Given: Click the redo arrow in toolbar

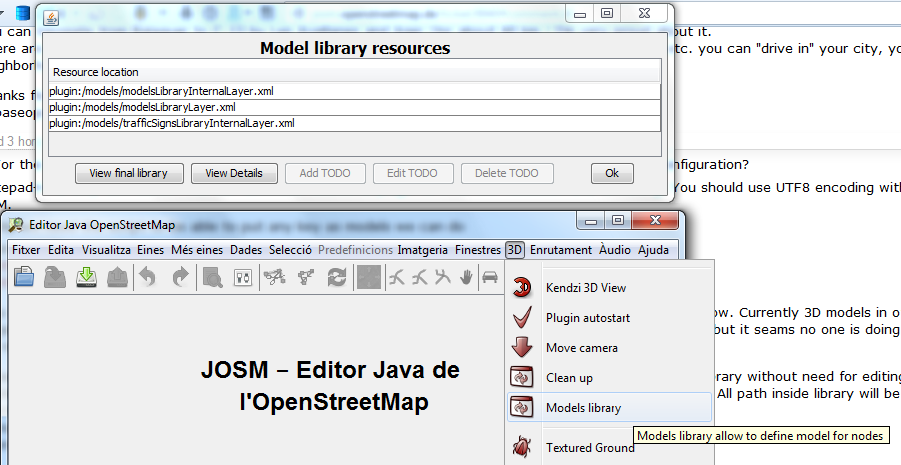Looking at the screenshot, I should pos(180,279).
